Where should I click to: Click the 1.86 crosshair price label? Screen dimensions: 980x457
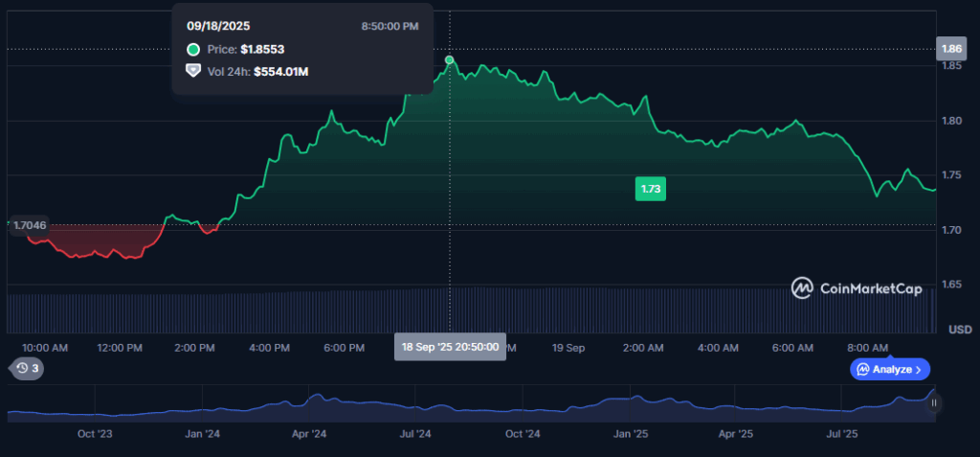[x=951, y=49]
